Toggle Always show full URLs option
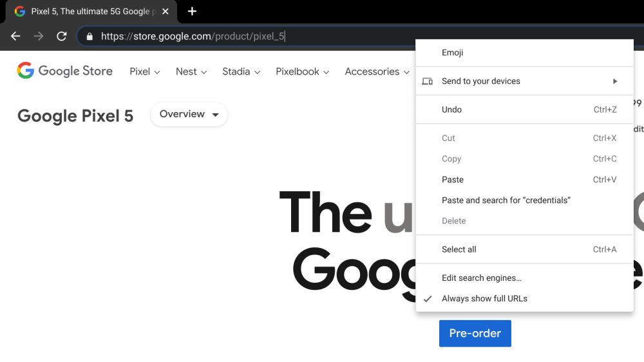 tap(484, 299)
